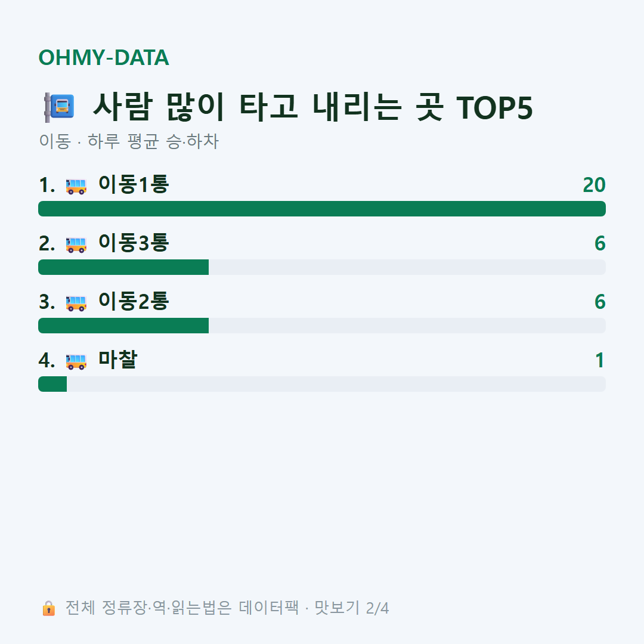Click the lock icon in the footer
The width and height of the screenshot is (644, 644).
(48, 608)
